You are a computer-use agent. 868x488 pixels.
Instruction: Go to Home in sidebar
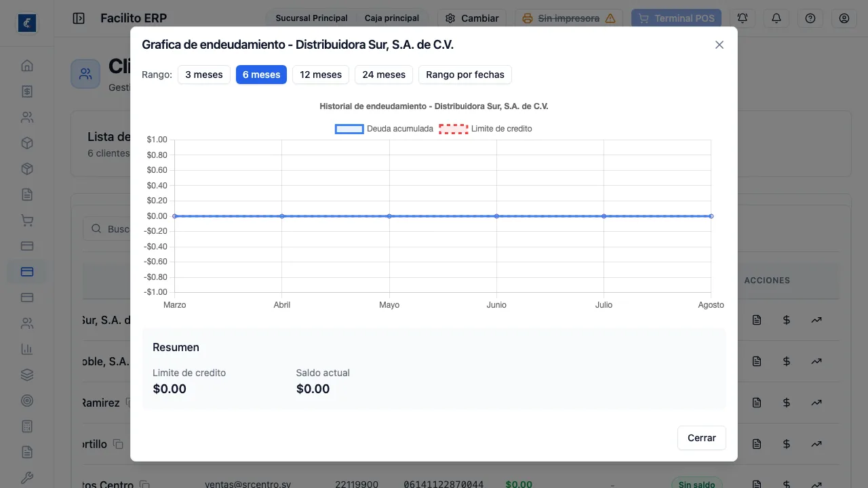click(x=27, y=66)
